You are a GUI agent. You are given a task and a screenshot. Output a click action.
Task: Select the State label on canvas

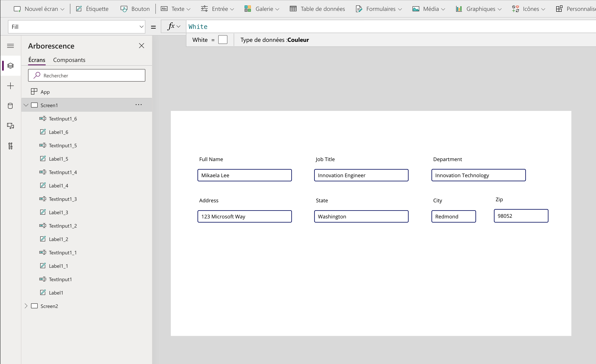pos(322,200)
